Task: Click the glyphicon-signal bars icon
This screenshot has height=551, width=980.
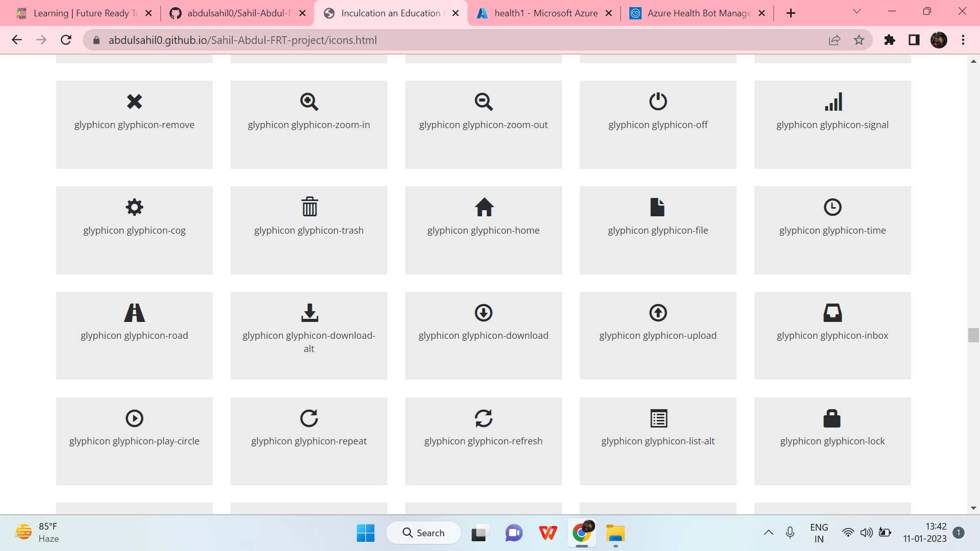Action: coord(832,102)
